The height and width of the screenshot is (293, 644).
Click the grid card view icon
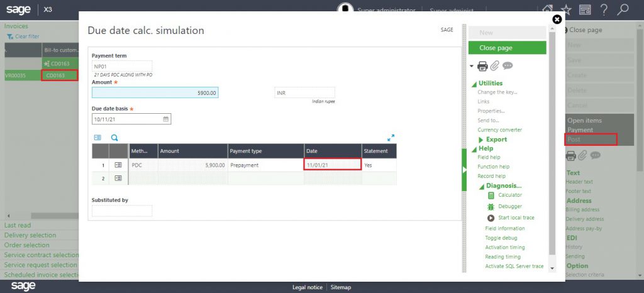[x=97, y=137]
